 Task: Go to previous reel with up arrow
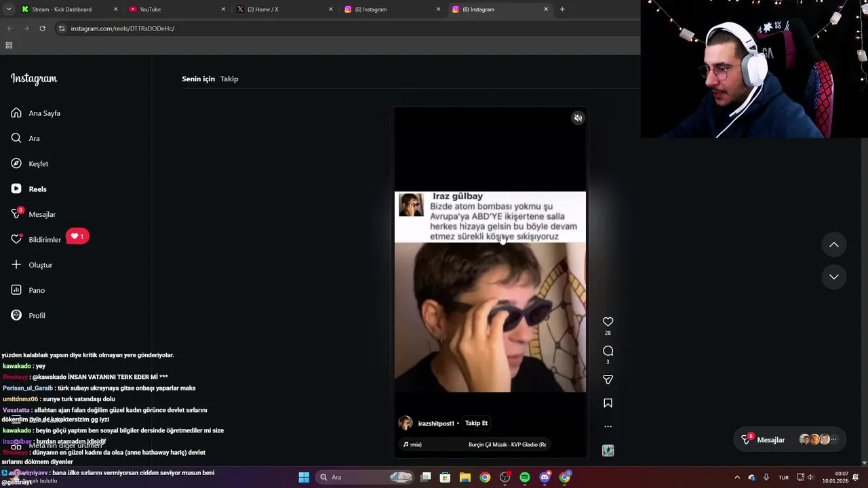coord(834,245)
